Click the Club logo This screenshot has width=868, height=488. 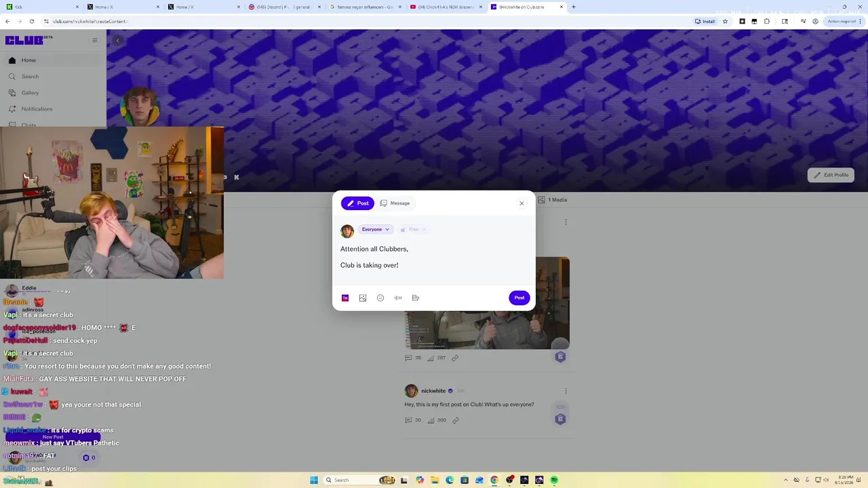pos(28,40)
